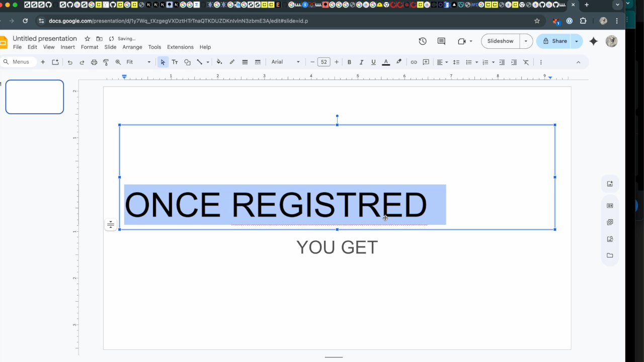Viewport: 644px width, 362px height.
Task: Redo the last action
Action: click(82, 62)
